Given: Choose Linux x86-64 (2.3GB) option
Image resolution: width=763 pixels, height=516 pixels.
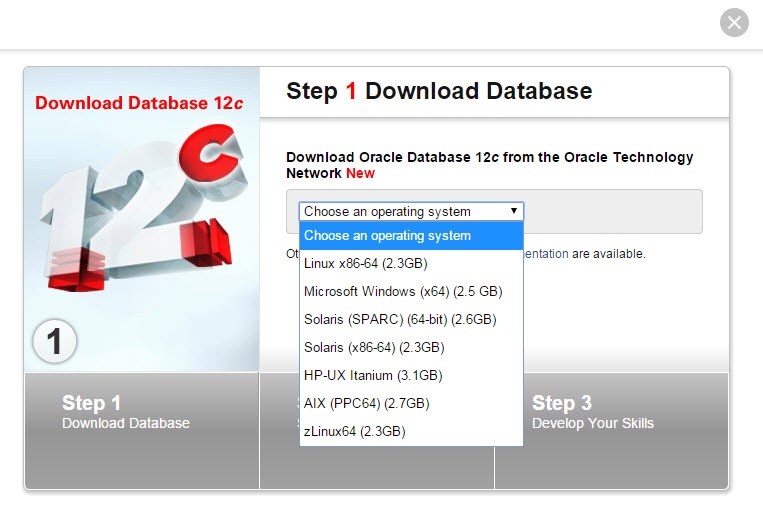Looking at the screenshot, I should pyautogui.click(x=411, y=263).
